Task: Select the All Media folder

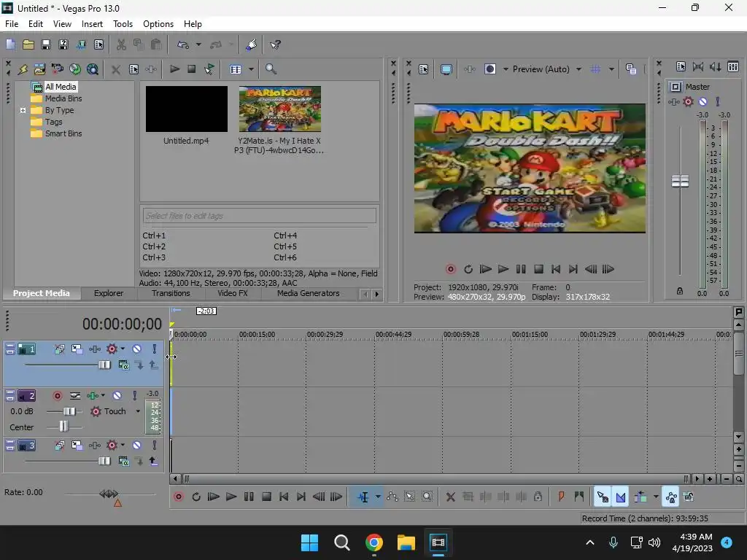Action: coord(61,87)
